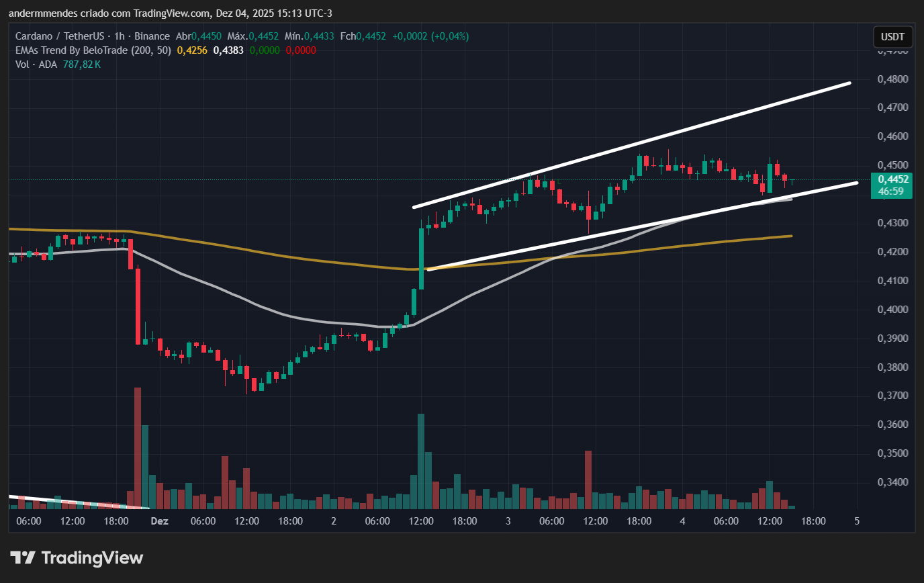This screenshot has height=583, width=924.
Task: Click the teal current price label 0,4452
Action: click(x=892, y=180)
